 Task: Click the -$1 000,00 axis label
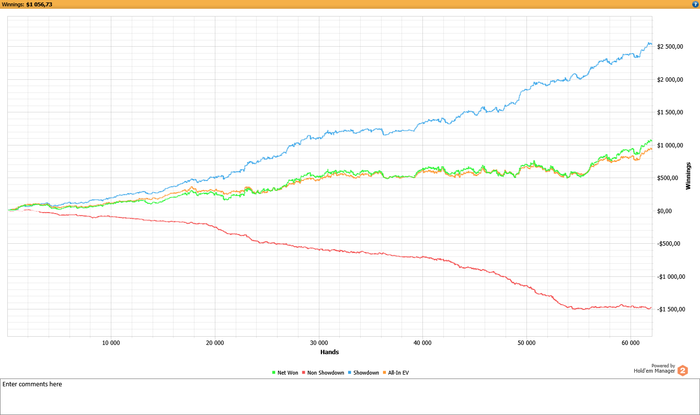pos(671,277)
